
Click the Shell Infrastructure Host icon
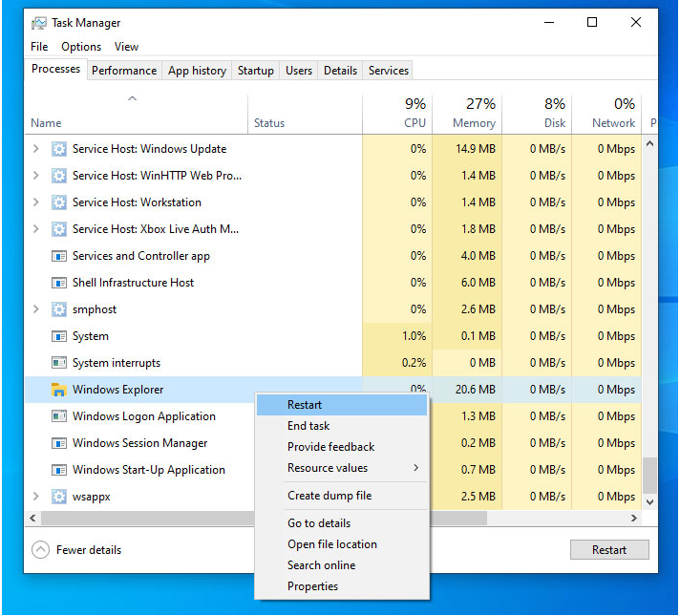pyautogui.click(x=58, y=283)
